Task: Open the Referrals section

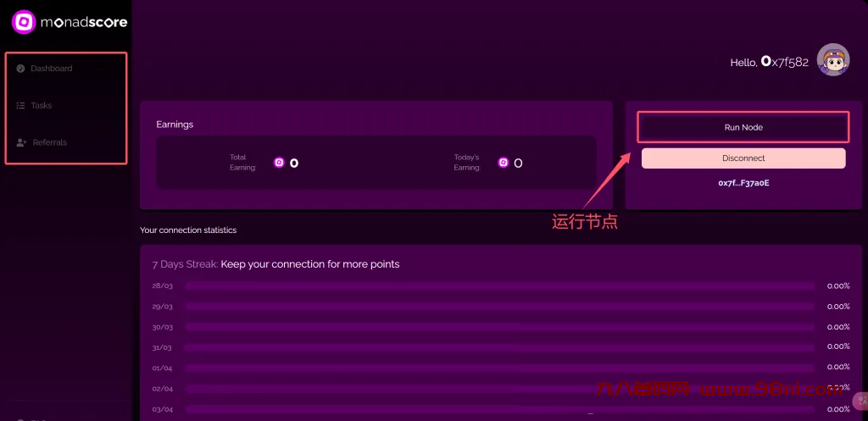Action: coord(50,142)
